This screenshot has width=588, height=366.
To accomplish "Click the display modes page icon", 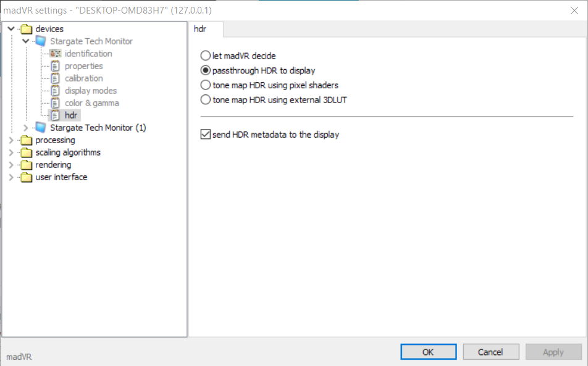I will point(55,91).
